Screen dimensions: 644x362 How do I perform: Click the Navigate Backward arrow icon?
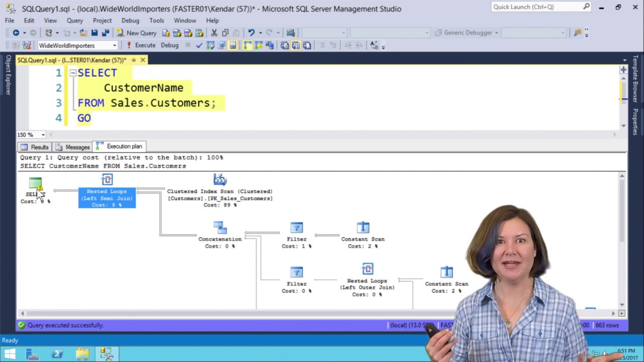coord(16,33)
